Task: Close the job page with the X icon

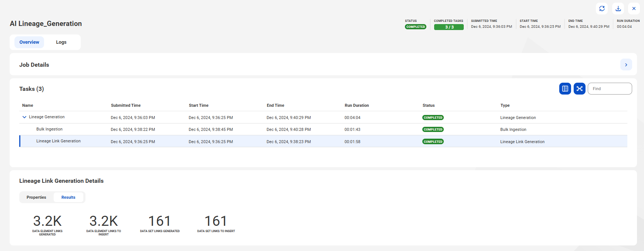Action: point(634,9)
